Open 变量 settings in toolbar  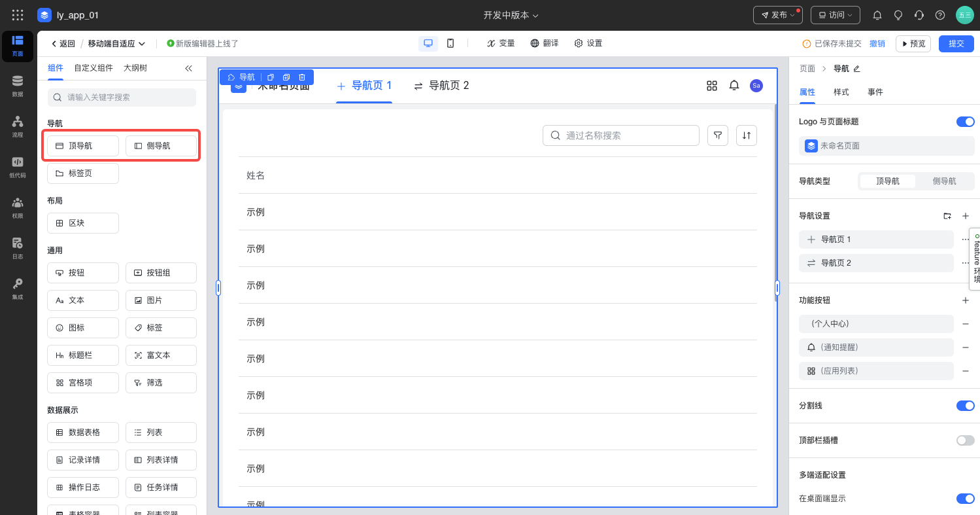[501, 43]
